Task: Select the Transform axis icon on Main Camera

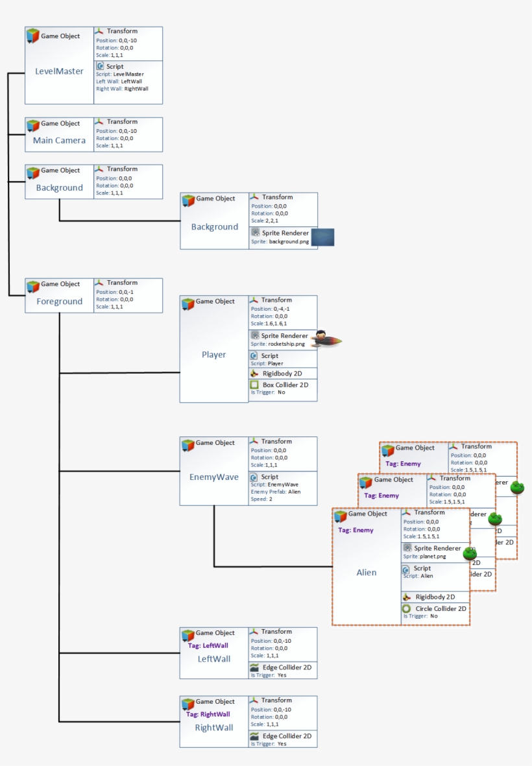Action: click(x=98, y=122)
